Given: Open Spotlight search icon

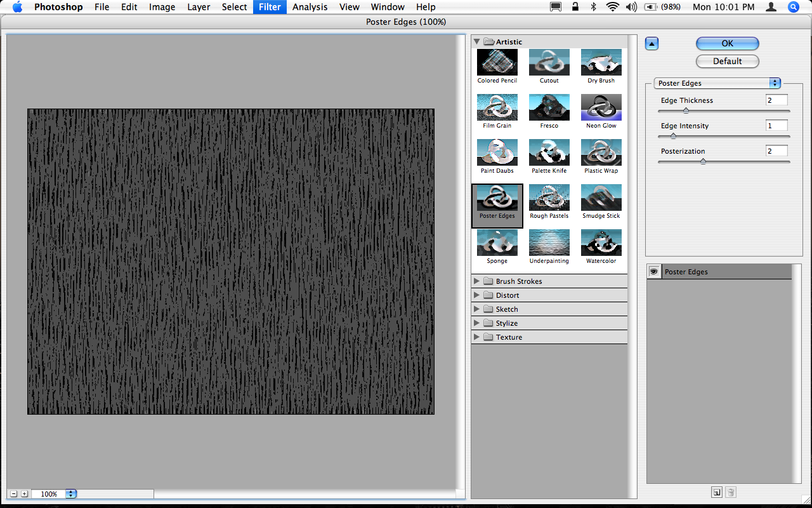Looking at the screenshot, I should tap(793, 7).
